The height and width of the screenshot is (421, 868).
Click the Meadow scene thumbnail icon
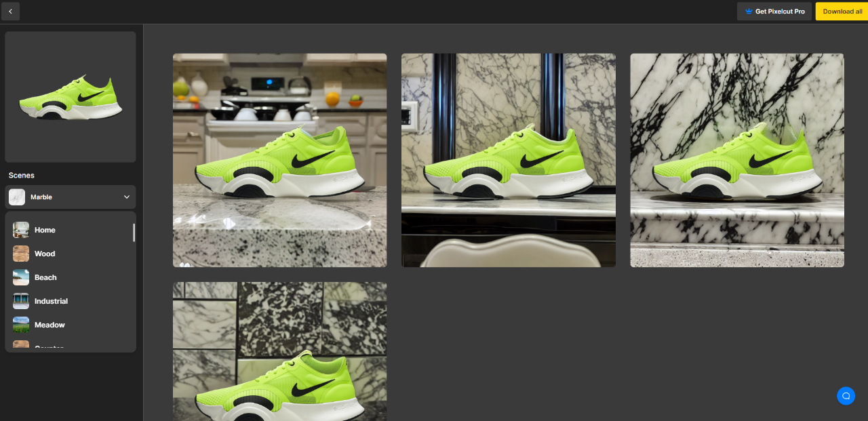click(x=21, y=325)
